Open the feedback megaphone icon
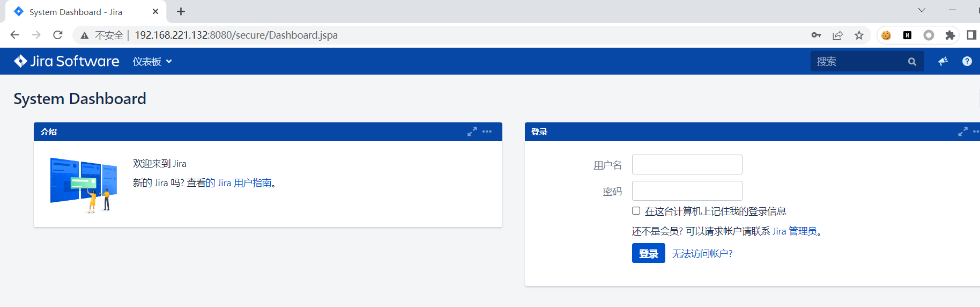 [x=943, y=61]
